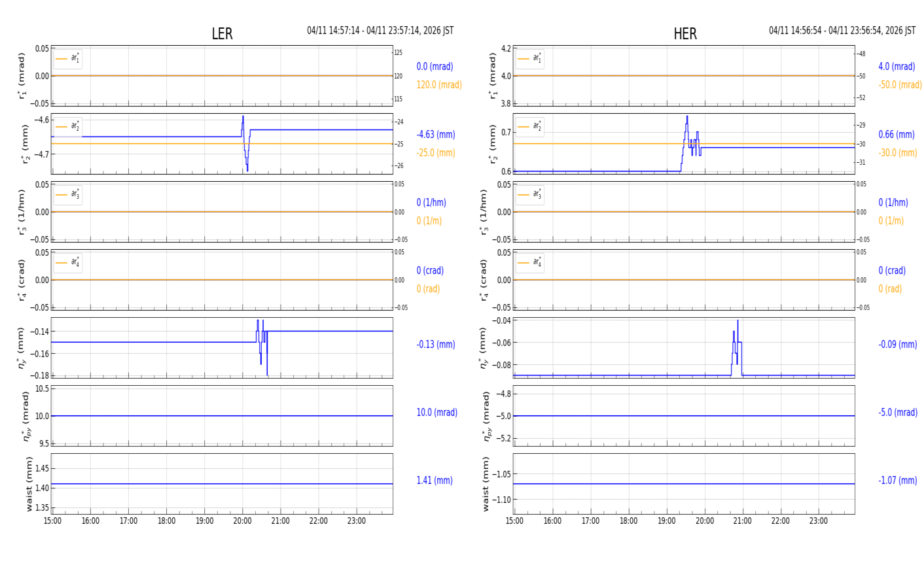Click the ∂r1* legend entry in HER
Image resolution: width=924 pixels, height=565 pixels.
(x=530, y=59)
